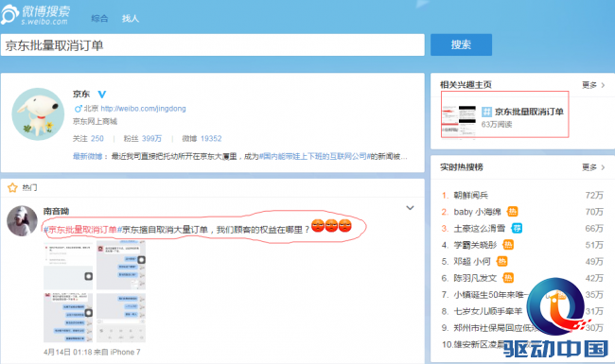The height and width of the screenshot is (364, 615).
Task: Open hot search 邓超 小何
Action: tap(472, 261)
